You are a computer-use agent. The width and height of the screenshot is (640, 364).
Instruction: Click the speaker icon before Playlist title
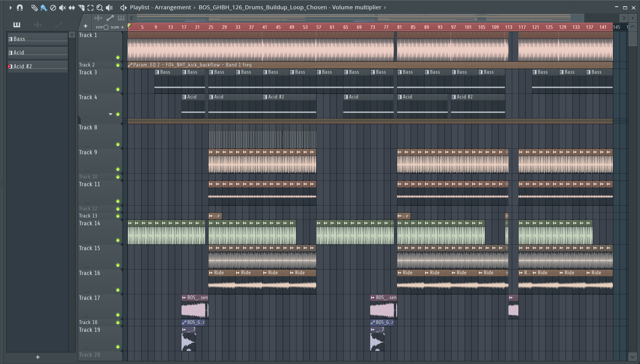point(123,8)
